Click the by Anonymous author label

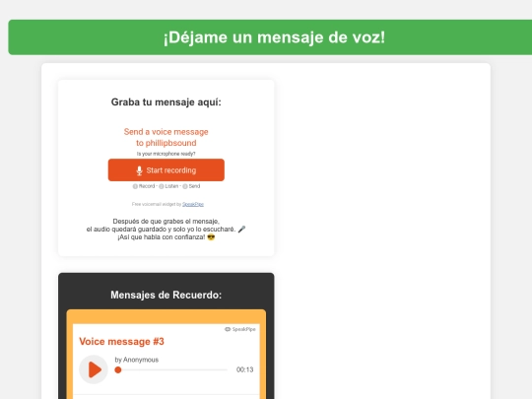tap(136, 360)
